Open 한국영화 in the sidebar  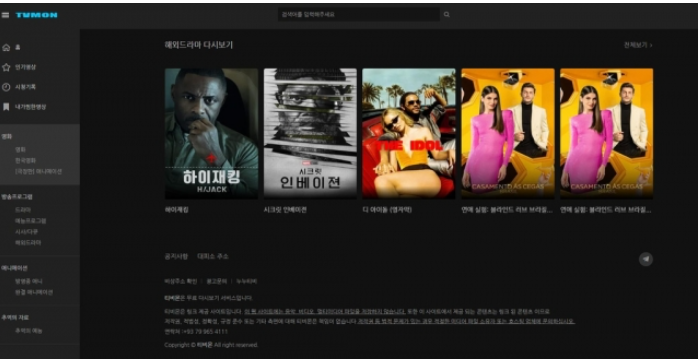click(x=25, y=160)
